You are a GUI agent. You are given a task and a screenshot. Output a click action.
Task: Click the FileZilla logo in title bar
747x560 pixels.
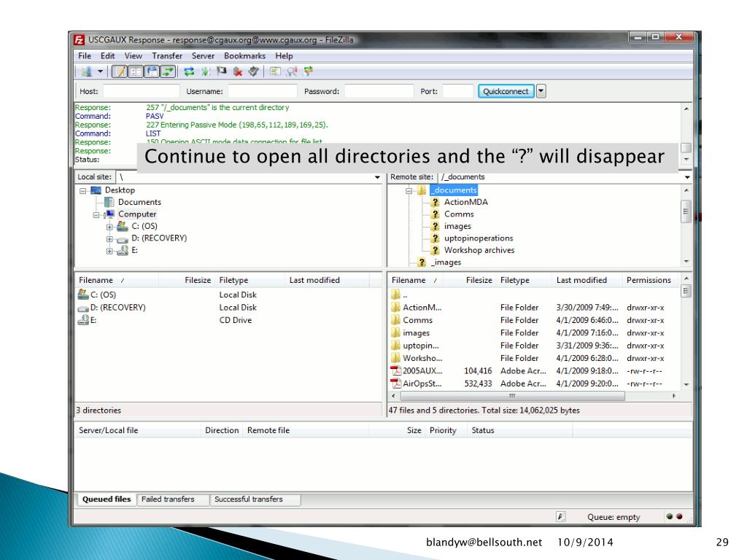pos(80,40)
